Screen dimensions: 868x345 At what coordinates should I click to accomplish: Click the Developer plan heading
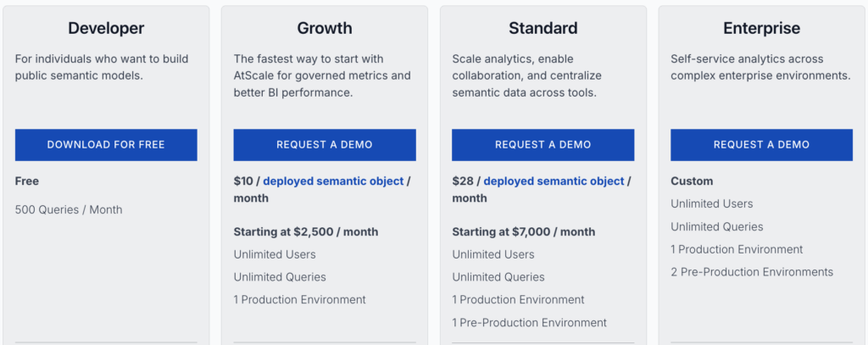tap(106, 28)
